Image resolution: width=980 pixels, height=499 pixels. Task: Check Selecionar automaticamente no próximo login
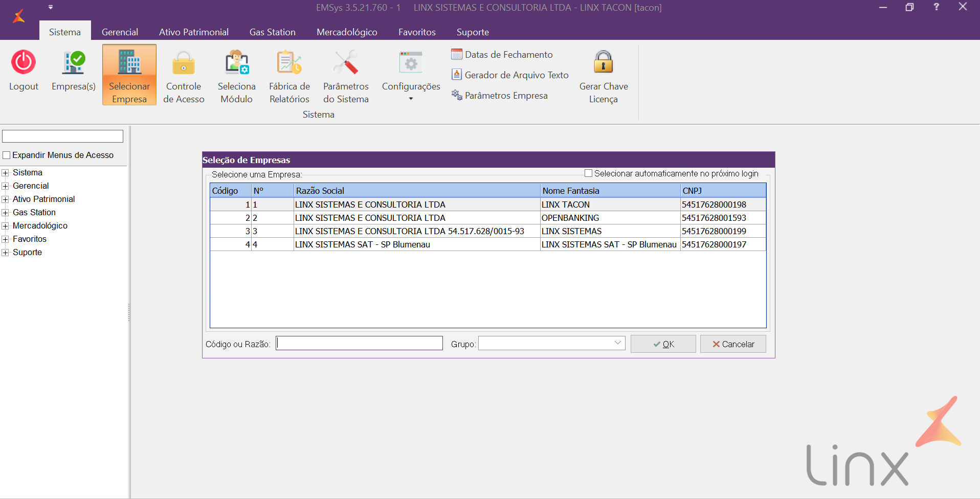589,173
